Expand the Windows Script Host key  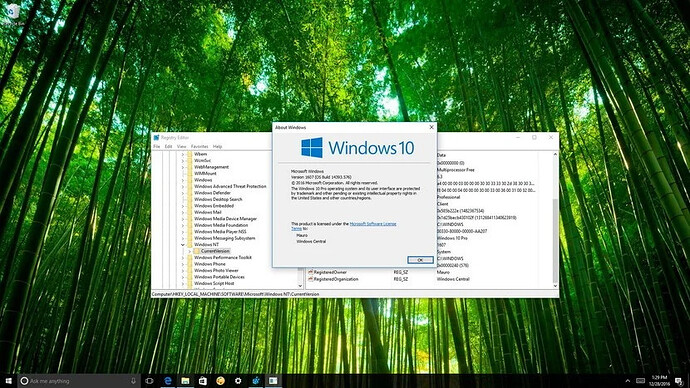pyautogui.click(x=183, y=283)
